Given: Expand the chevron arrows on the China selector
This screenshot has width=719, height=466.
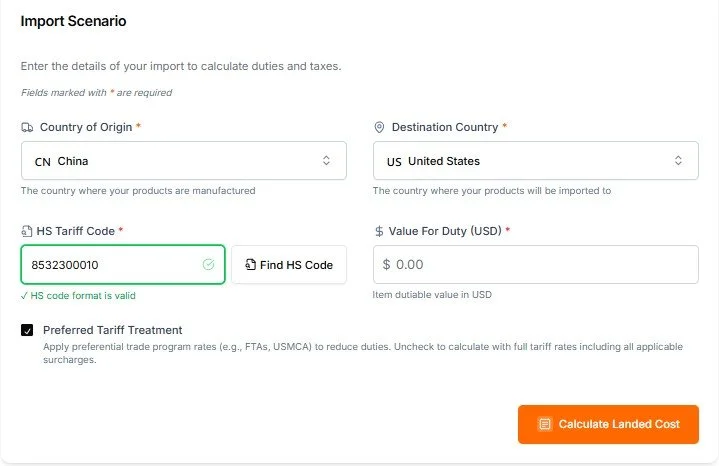Looking at the screenshot, I should tap(326, 161).
